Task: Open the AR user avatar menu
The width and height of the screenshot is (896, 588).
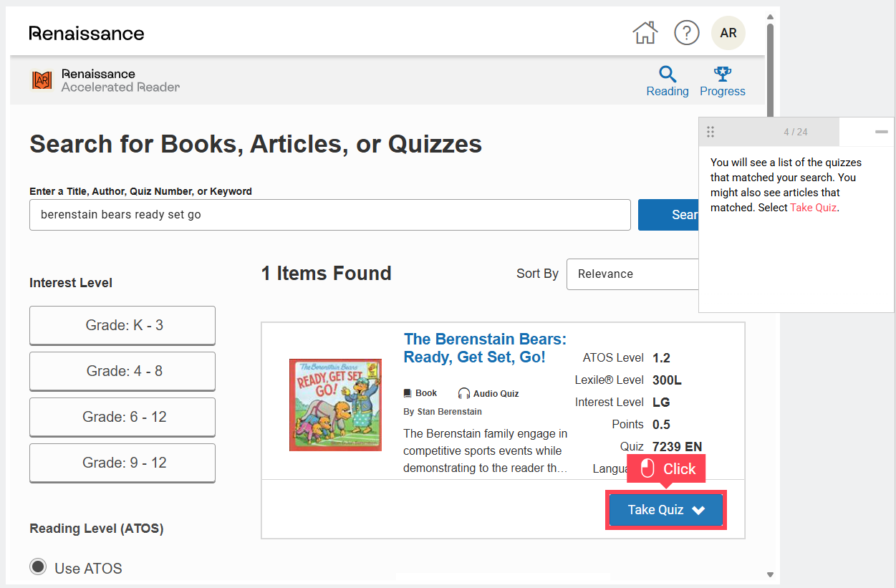Action: (728, 33)
